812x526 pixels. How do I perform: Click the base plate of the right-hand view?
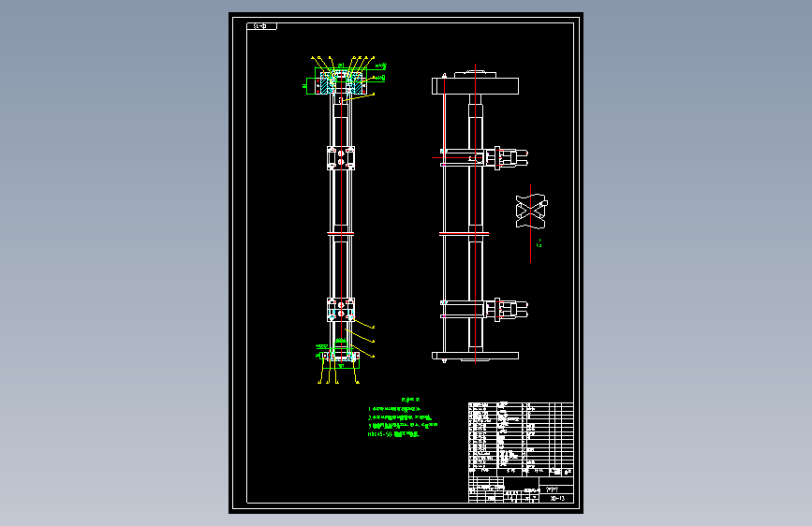pos(475,356)
